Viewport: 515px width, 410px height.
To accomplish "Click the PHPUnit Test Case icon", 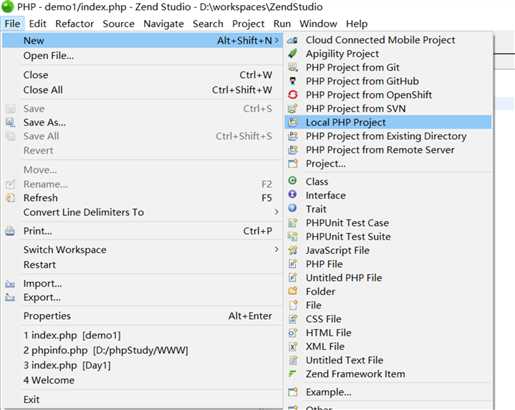I will 293,222.
